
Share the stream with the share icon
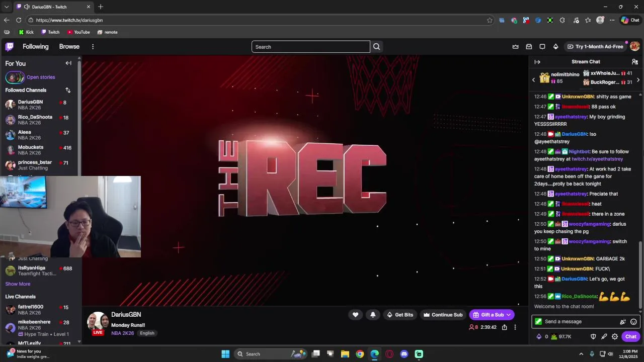(x=504, y=327)
